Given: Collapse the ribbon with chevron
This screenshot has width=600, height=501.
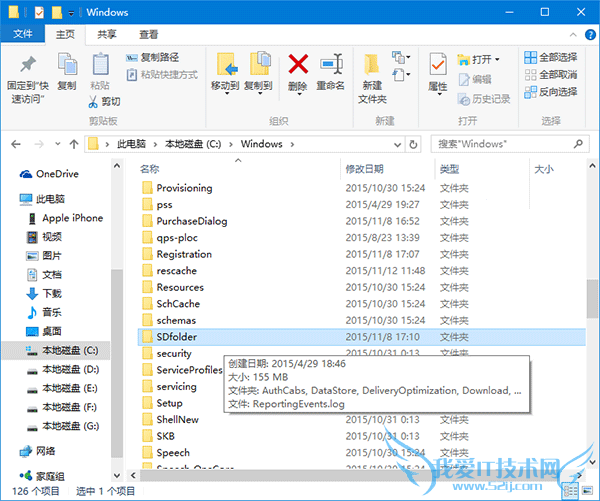Looking at the screenshot, I should (x=573, y=35).
